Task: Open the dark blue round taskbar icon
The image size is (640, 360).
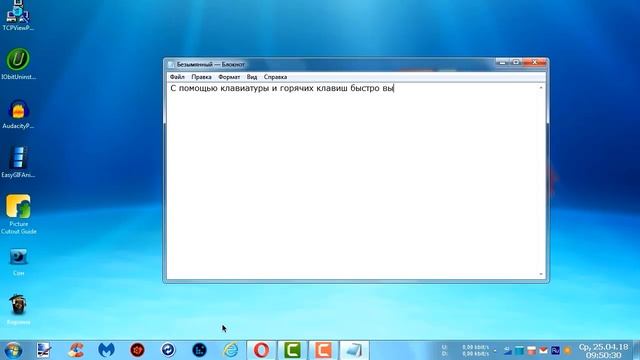Action: point(199,350)
